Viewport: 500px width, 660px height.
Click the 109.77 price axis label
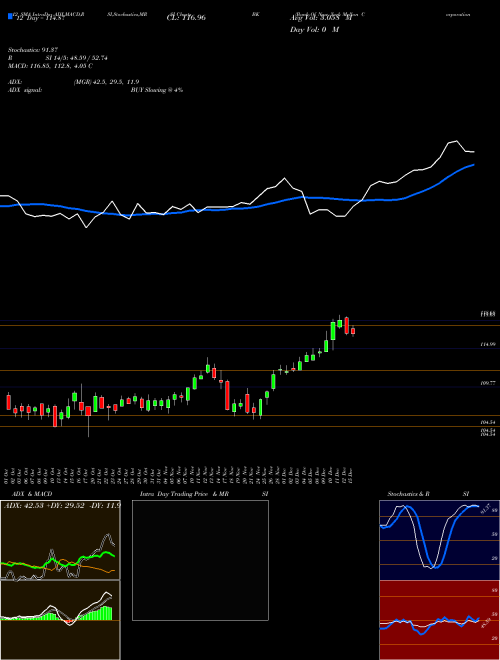click(488, 383)
